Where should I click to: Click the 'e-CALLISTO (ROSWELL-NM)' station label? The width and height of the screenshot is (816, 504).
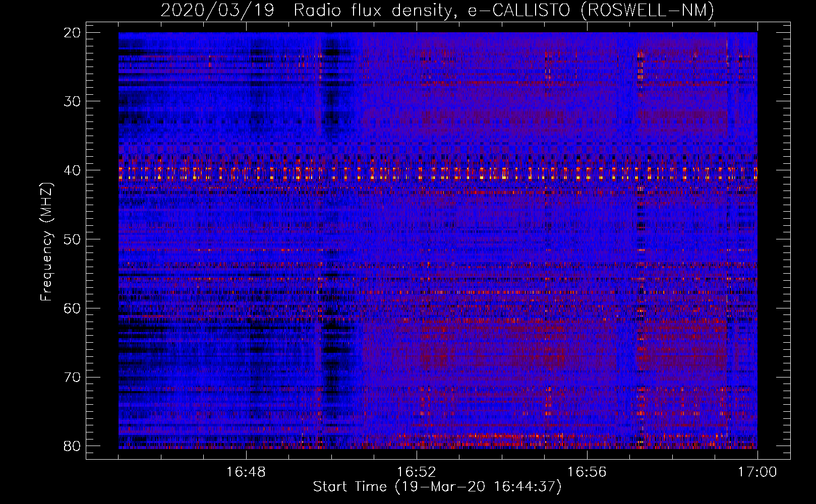(591, 10)
